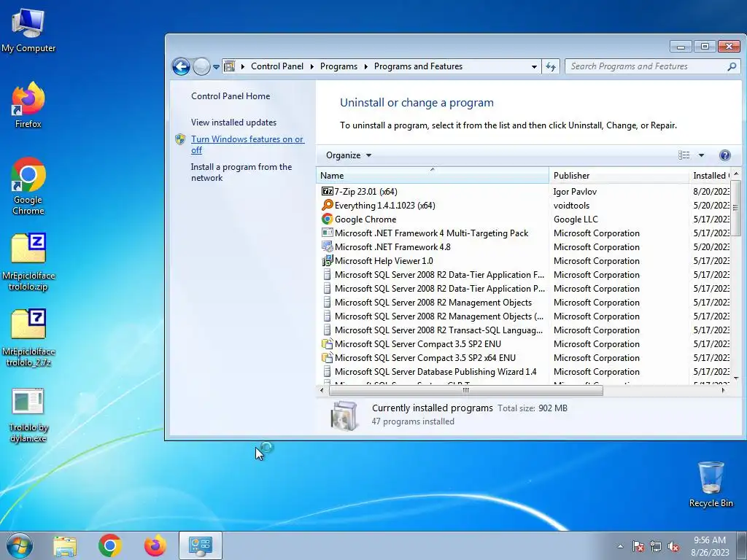Open the address bar history dropdown

coord(534,66)
